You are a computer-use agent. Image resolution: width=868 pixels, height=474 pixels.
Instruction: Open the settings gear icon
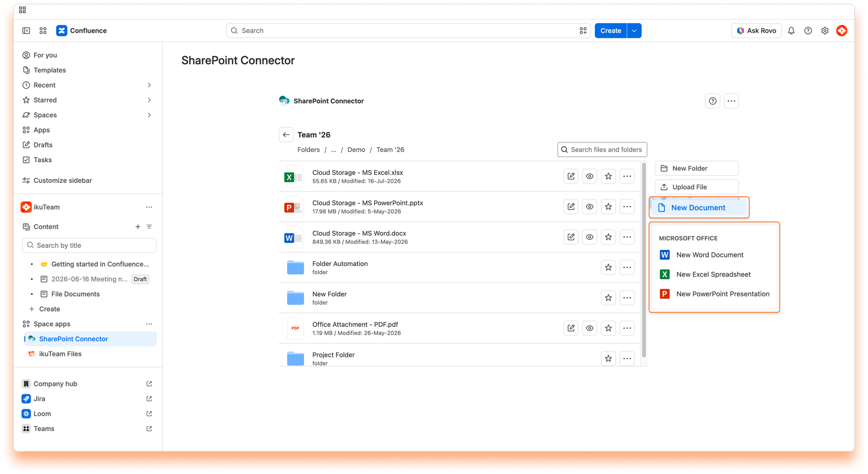coord(825,31)
